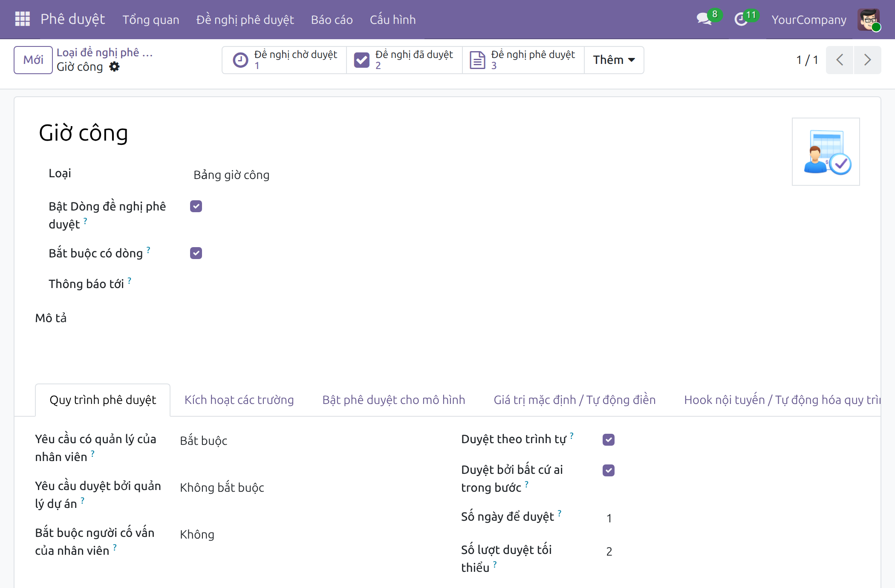Viewport: 895px width, 588px height.
Task: Expand the Thêm dropdown
Action: tap(614, 60)
